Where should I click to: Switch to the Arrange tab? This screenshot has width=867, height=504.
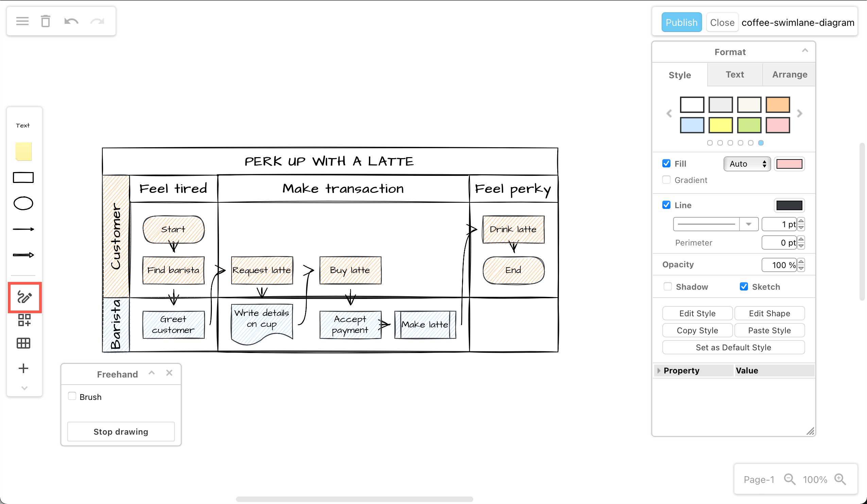point(789,74)
